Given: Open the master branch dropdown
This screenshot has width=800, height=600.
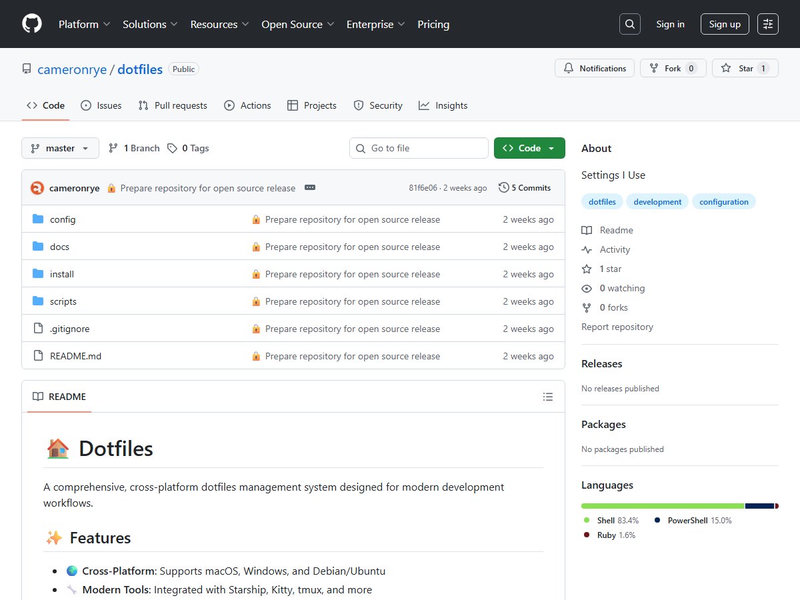Looking at the screenshot, I should [60, 148].
